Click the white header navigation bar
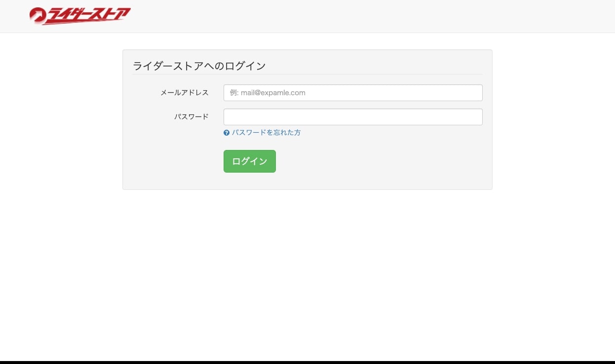The height and width of the screenshot is (364, 615). click(x=346, y=16)
